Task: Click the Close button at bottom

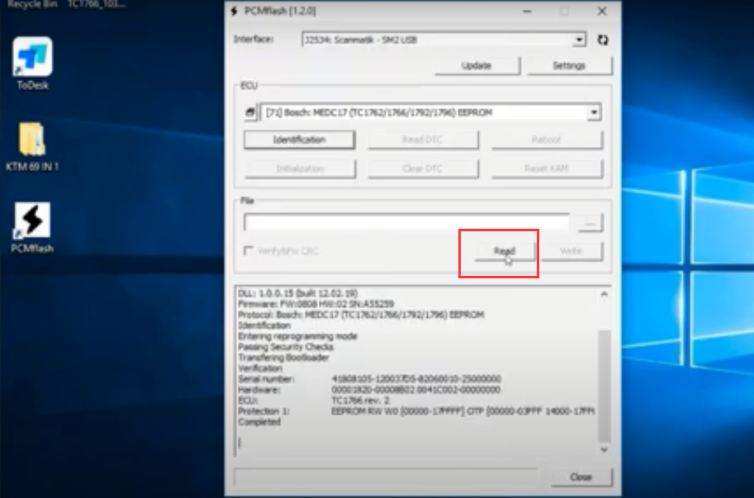Action: coord(581,477)
